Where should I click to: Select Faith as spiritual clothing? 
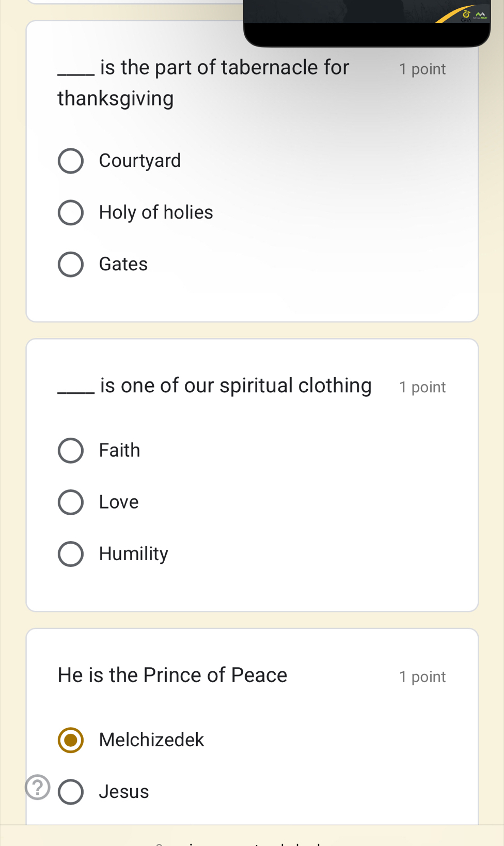click(71, 451)
